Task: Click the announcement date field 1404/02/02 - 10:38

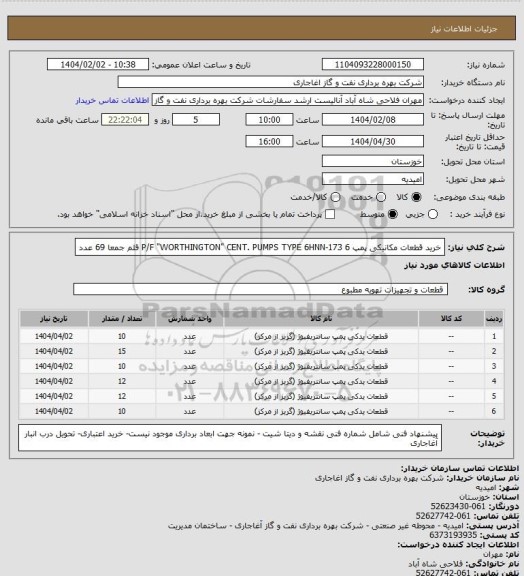Action: pyautogui.click(x=98, y=64)
